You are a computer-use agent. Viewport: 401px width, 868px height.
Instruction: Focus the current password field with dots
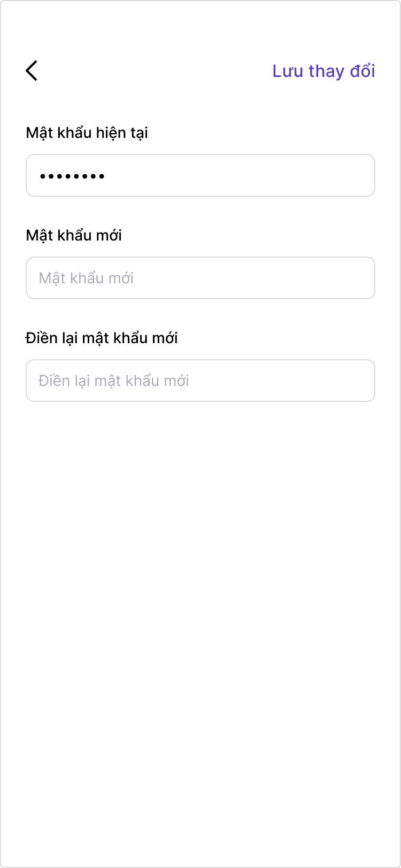[x=200, y=175]
